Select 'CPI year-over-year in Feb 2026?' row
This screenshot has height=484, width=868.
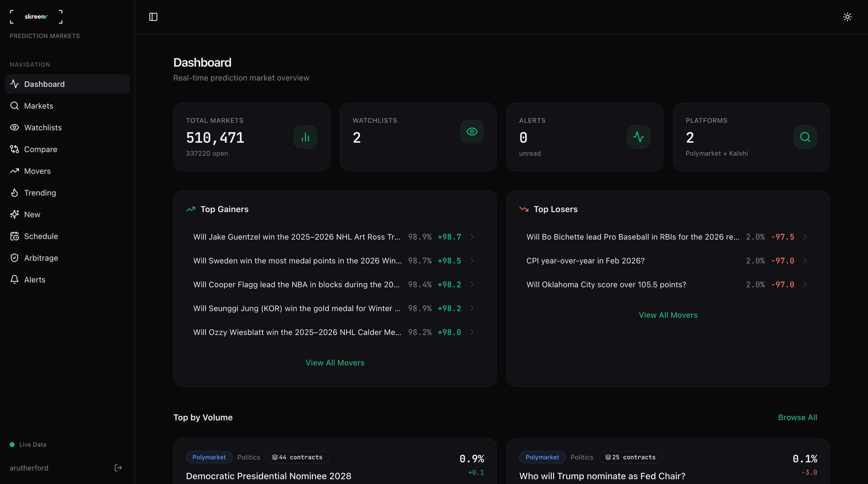667,261
